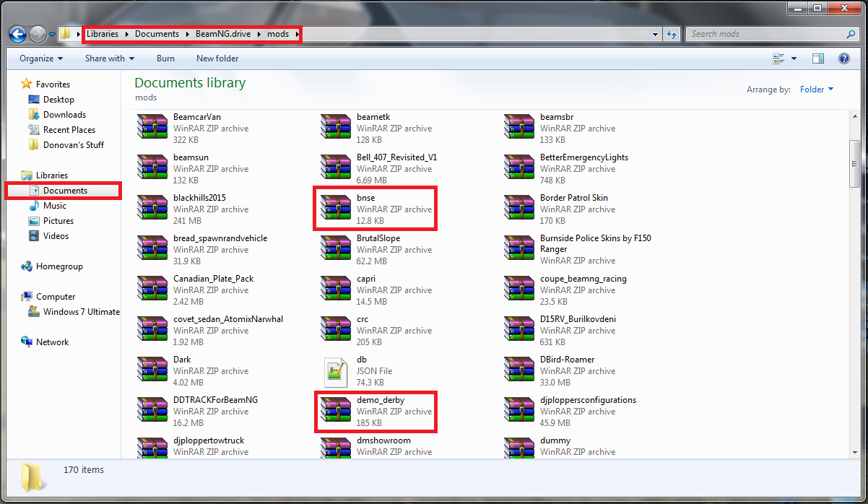868x504 pixels.
Task: Open Homegroup in the navigation pane
Action: (x=59, y=266)
